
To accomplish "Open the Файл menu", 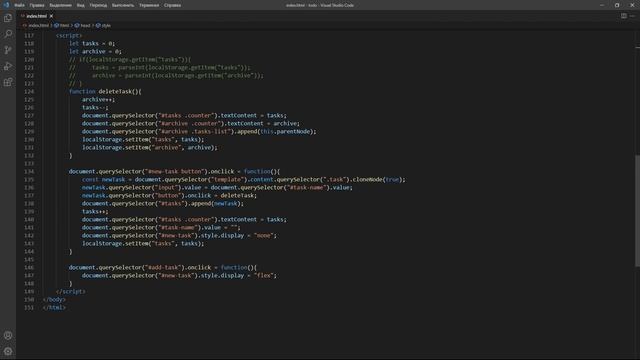I will pyautogui.click(x=19, y=5).
